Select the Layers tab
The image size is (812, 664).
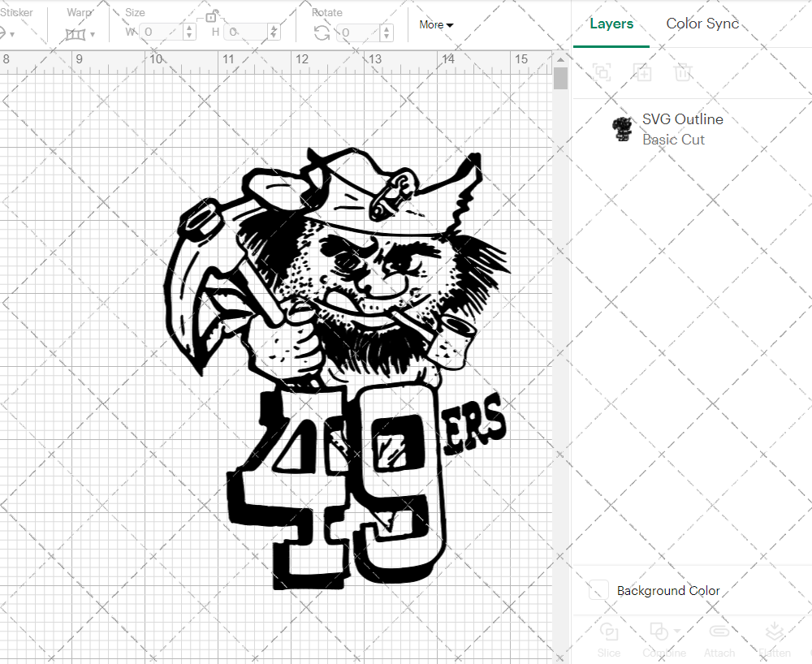coord(611,24)
